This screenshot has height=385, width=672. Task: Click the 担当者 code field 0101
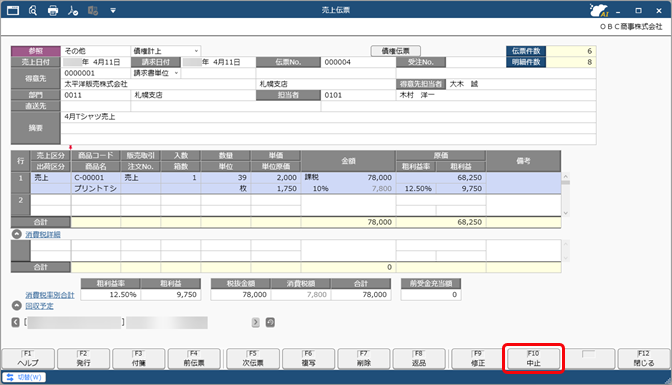(358, 95)
